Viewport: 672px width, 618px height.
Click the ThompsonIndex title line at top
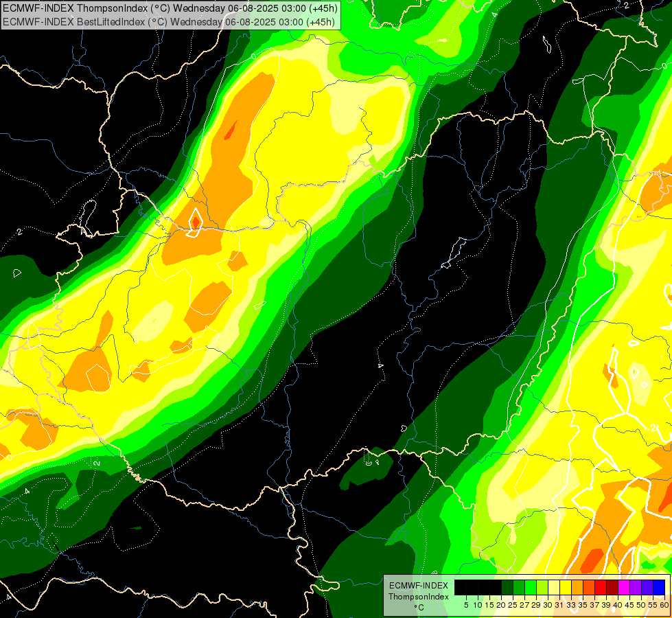click(x=170, y=8)
